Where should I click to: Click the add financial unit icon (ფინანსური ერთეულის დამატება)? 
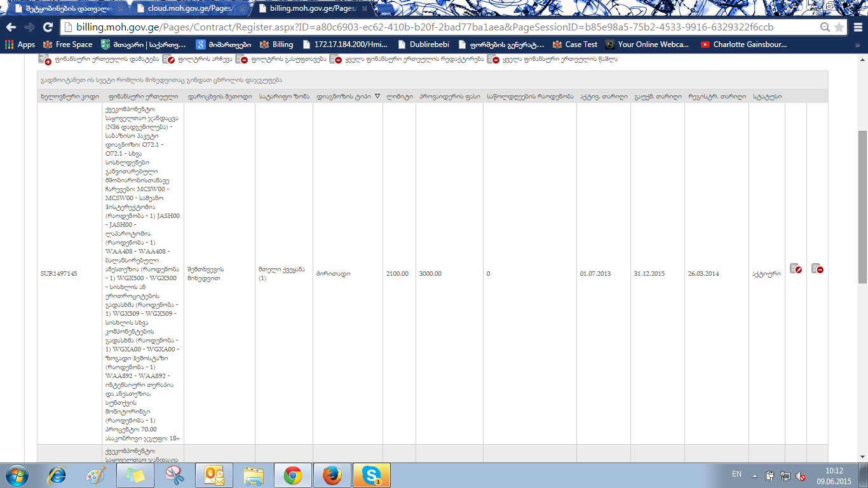pyautogui.click(x=44, y=59)
